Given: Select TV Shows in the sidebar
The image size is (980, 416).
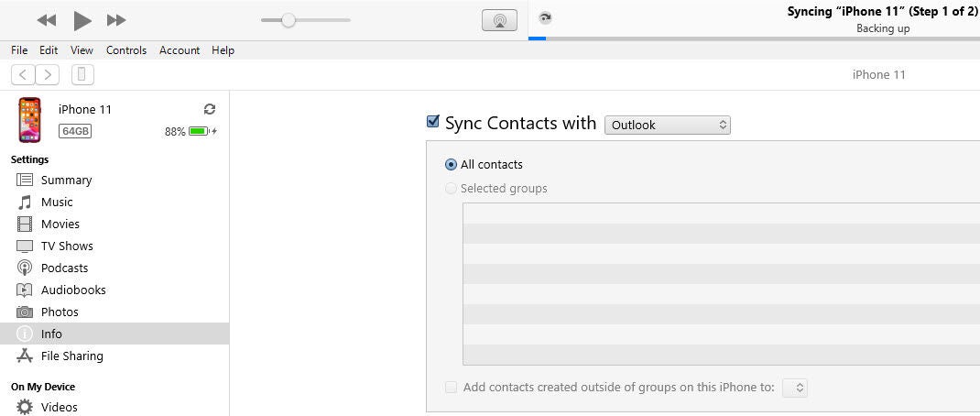Looking at the screenshot, I should coord(114,246).
